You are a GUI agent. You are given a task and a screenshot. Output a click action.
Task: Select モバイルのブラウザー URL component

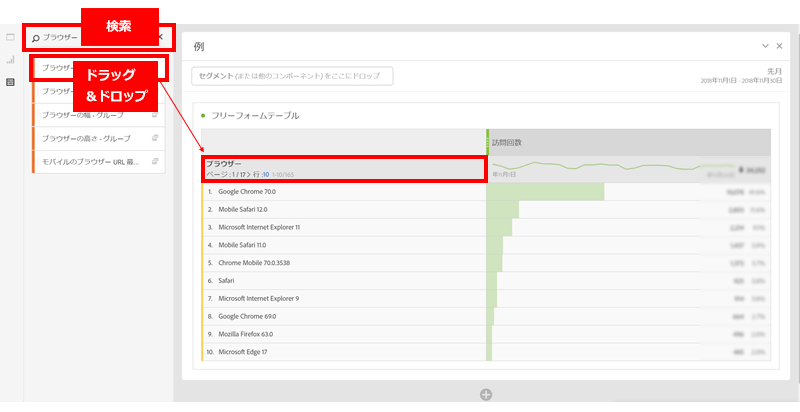(98, 161)
